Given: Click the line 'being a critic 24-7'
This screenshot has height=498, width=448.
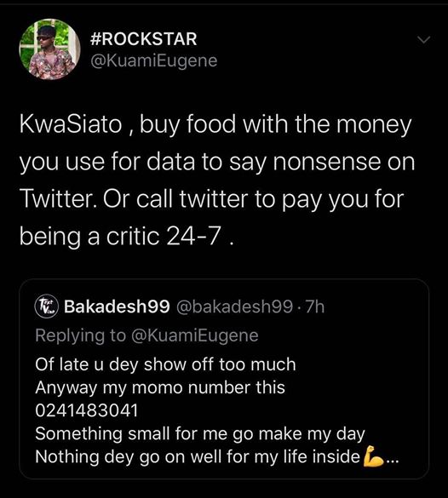Looking at the screenshot, I should (x=127, y=237).
